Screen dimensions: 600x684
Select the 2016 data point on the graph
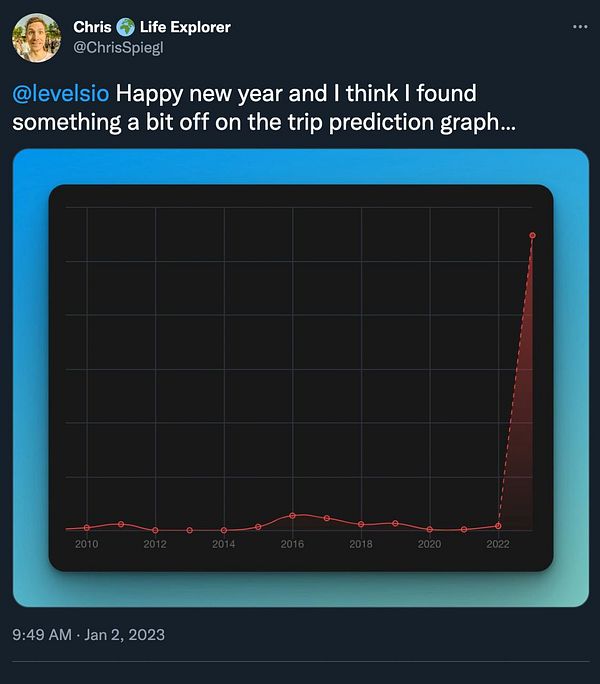pyautogui.click(x=292, y=516)
